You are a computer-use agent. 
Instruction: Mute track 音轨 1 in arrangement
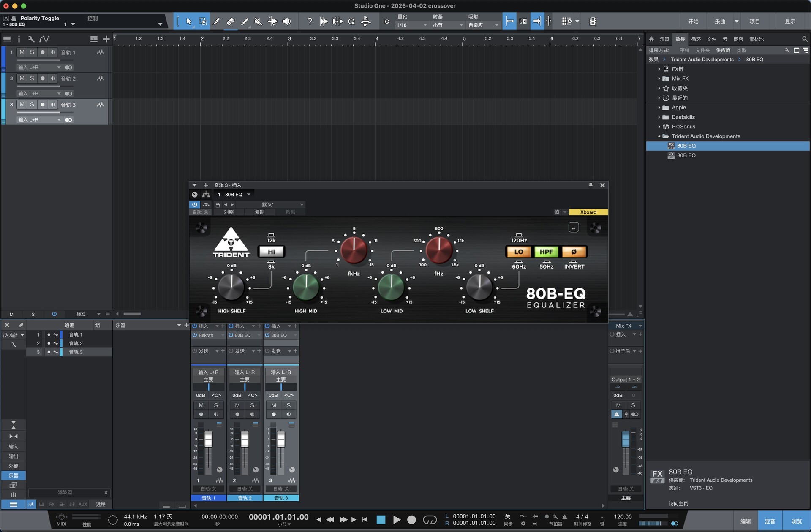(x=22, y=52)
